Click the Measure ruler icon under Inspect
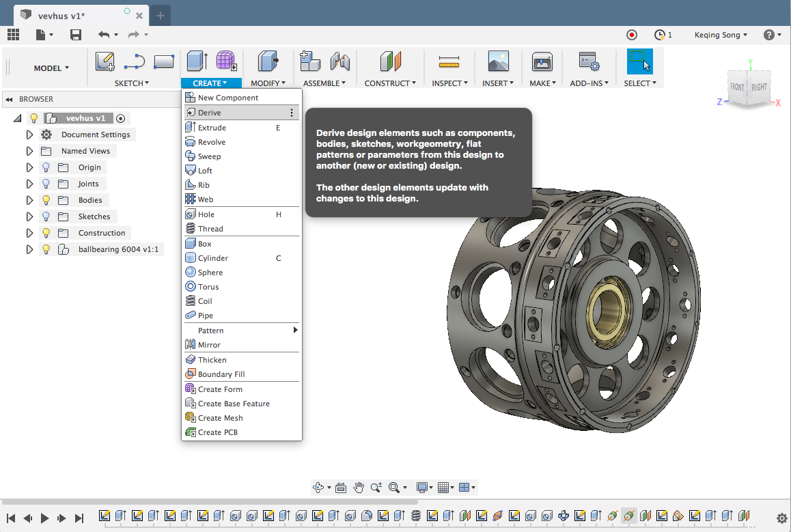Viewport: 791px width, 532px height. pos(448,62)
